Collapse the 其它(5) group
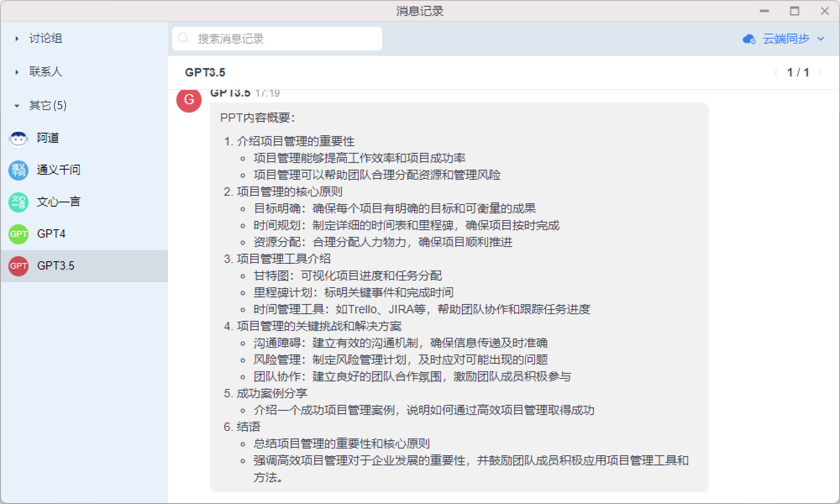 click(x=17, y=106)
